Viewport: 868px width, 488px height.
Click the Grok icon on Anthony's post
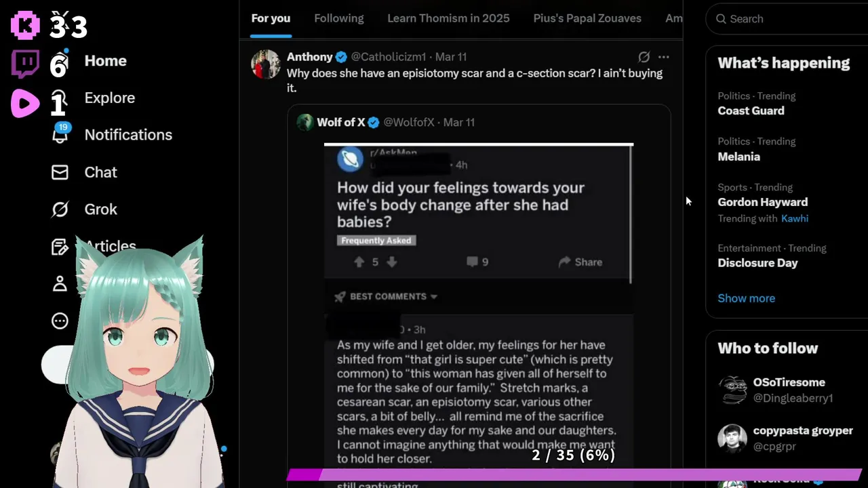(x=644, y=57)
